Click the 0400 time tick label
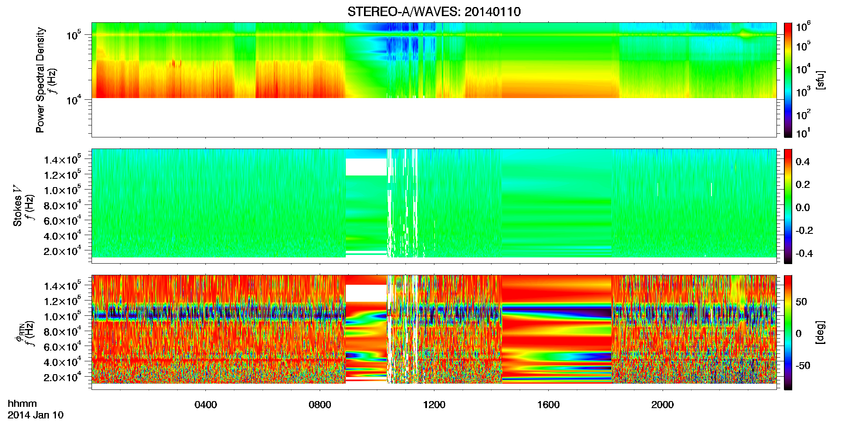This screenshot has height=447, width=868. [206, 405]
